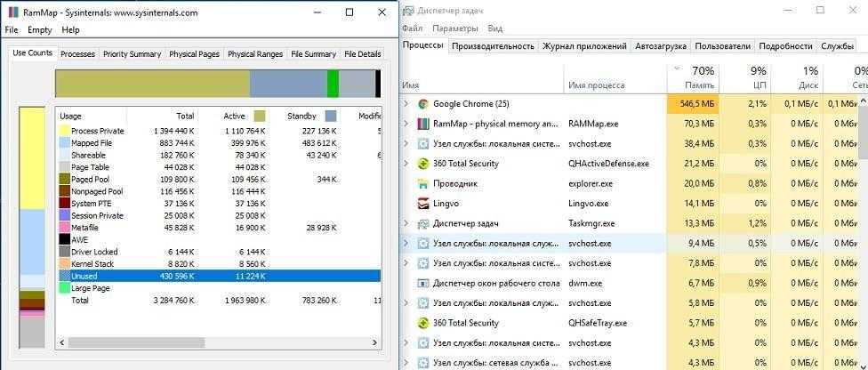Expand the 360 Total Security QHSafeTray entry

click(x=406, y=323)
